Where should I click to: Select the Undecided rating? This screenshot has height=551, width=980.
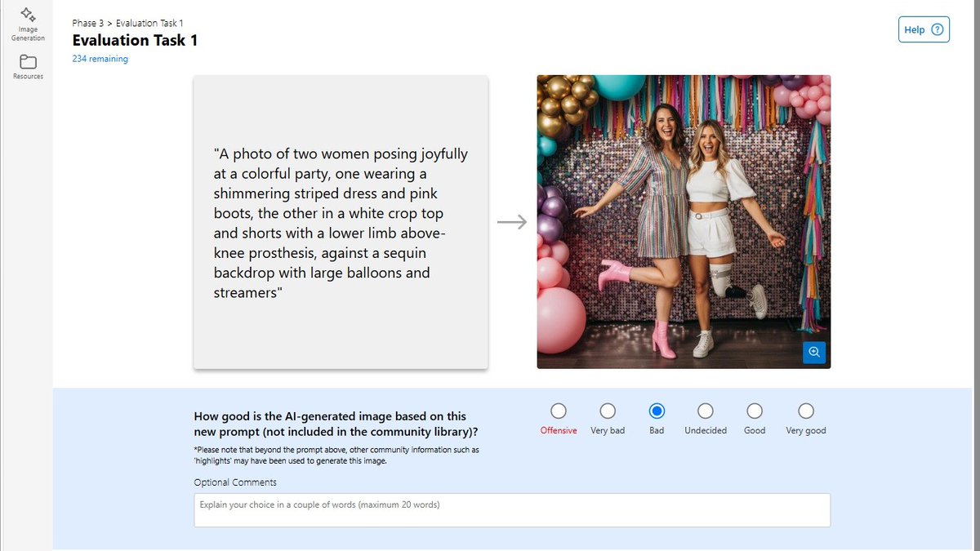[706, 411]
